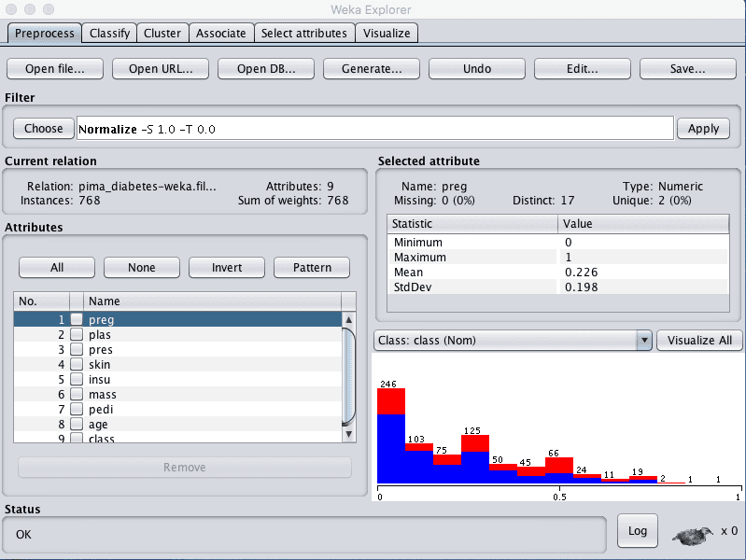
Task: Tick the checkbox for skin attribute
Action: point(77,364)
